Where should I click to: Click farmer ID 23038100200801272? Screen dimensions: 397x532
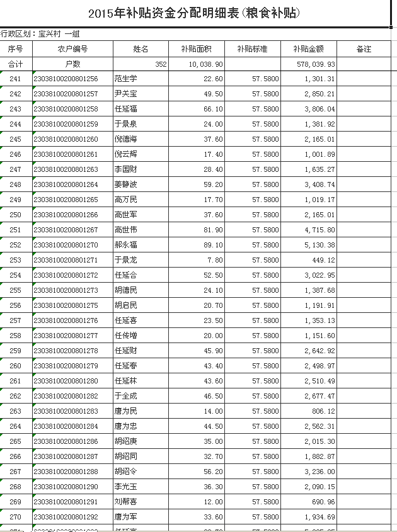coord(72,275)
